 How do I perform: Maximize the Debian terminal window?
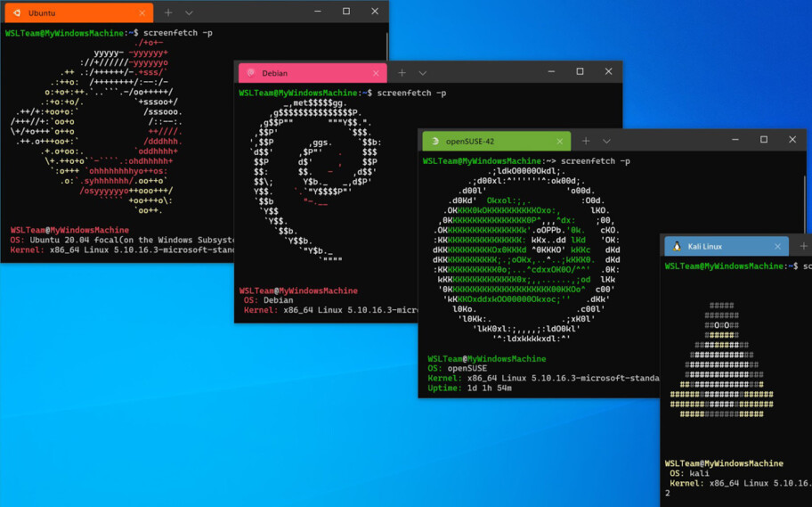(580, 71)
